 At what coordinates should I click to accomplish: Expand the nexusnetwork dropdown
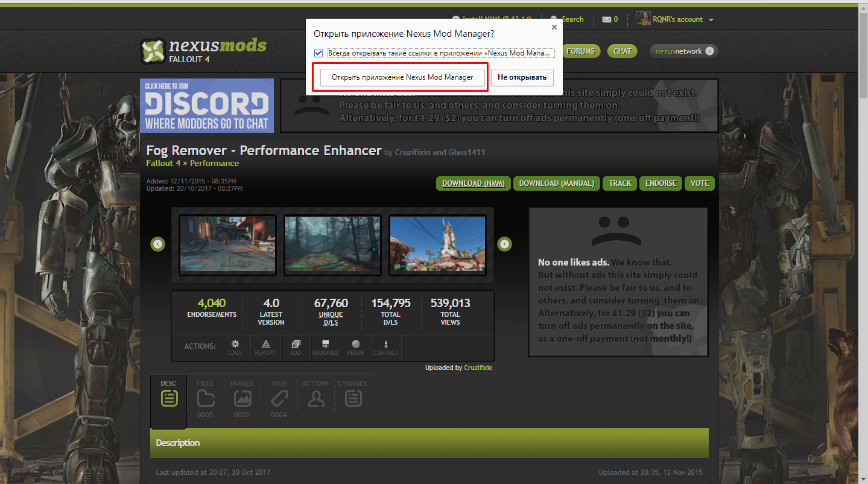click(x=709, y=51)
